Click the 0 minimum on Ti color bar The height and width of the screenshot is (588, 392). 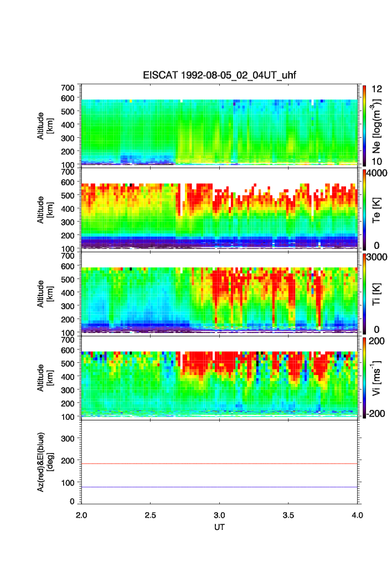[x=376, y=330]
